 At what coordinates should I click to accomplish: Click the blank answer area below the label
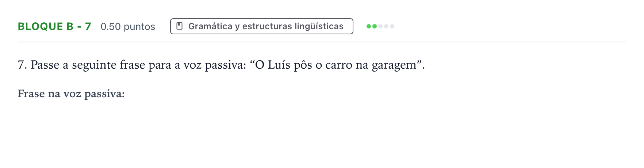[322, 131]
